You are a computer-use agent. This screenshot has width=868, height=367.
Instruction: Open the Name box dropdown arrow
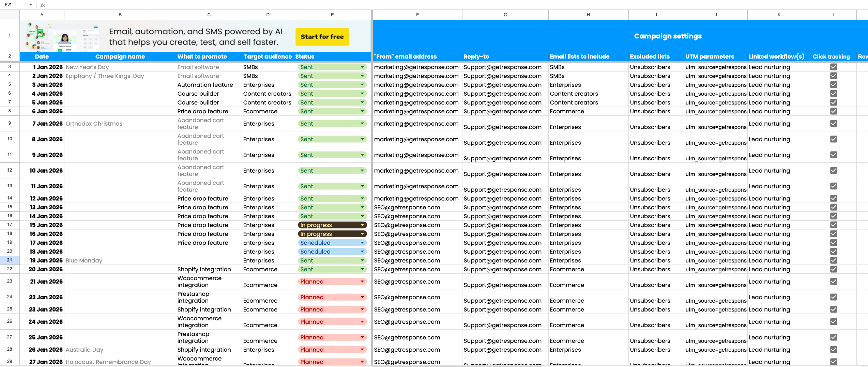(x=31, y=5)
